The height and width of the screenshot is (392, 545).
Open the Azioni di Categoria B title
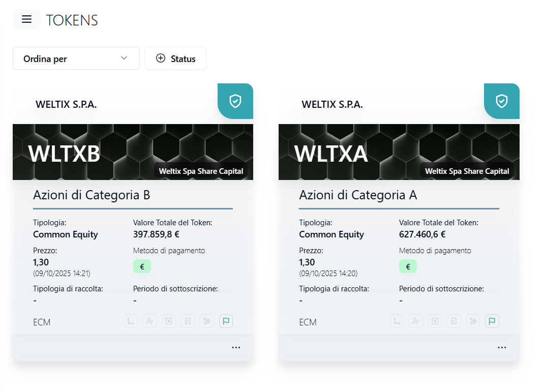click(x=92, y=195)
